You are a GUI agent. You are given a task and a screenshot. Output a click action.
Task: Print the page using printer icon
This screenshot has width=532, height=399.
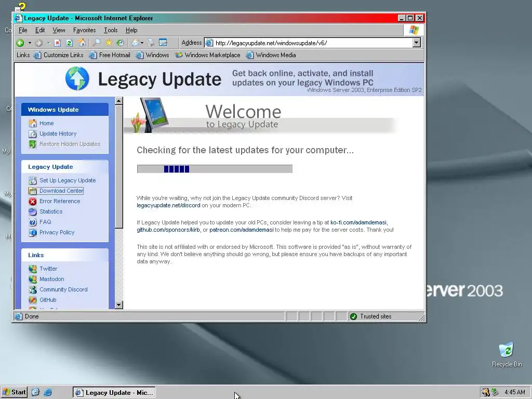coord(151,43)
